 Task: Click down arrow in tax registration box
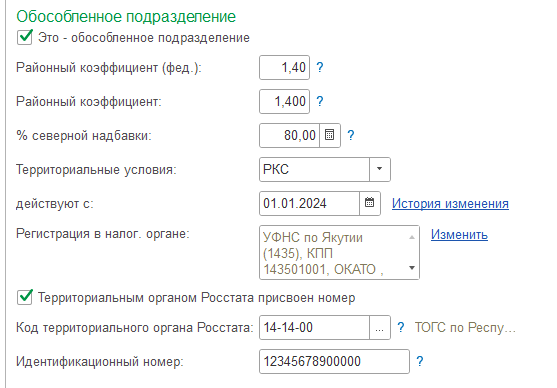click(412, 268)
